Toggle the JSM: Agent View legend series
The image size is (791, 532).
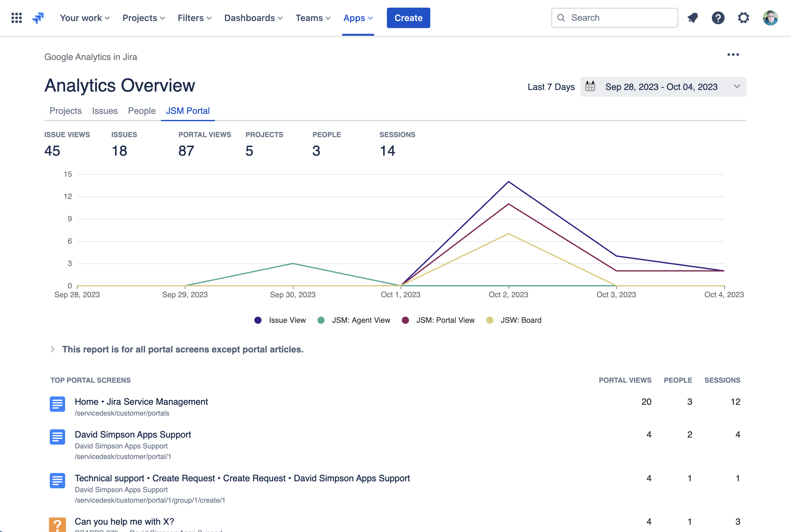(x=321, y=320)
